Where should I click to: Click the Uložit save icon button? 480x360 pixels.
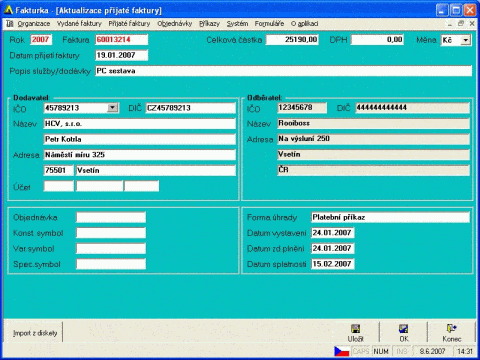(x=355, y=332)
